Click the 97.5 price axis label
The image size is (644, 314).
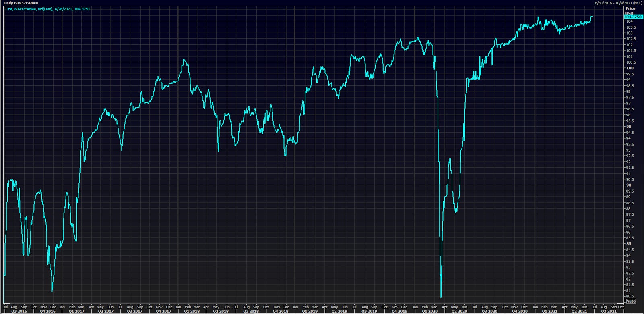pos(630,97)
